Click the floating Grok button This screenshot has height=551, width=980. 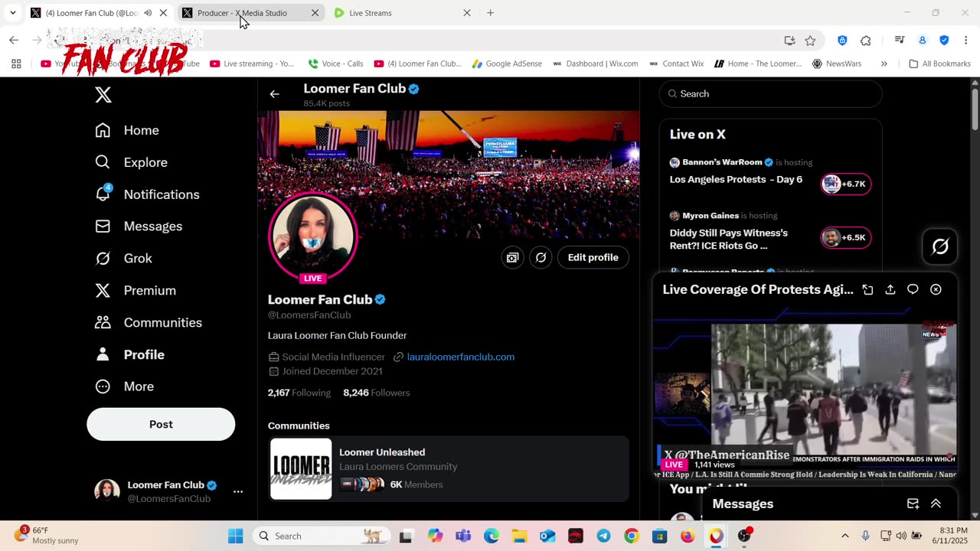point(940,246)
